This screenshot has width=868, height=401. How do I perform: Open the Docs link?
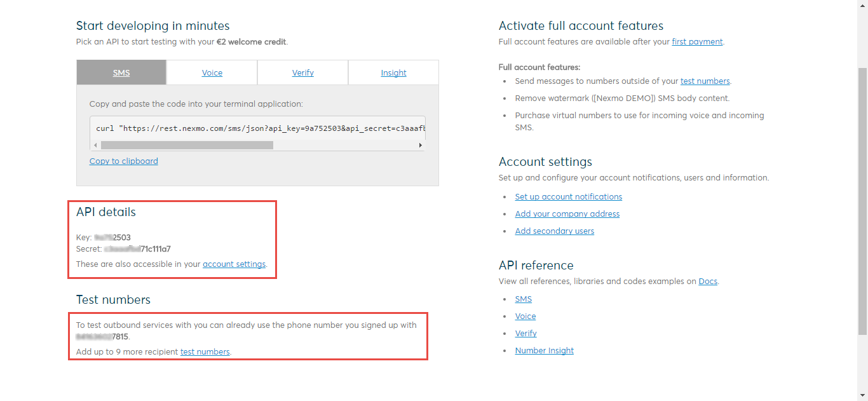coord(708,282)
